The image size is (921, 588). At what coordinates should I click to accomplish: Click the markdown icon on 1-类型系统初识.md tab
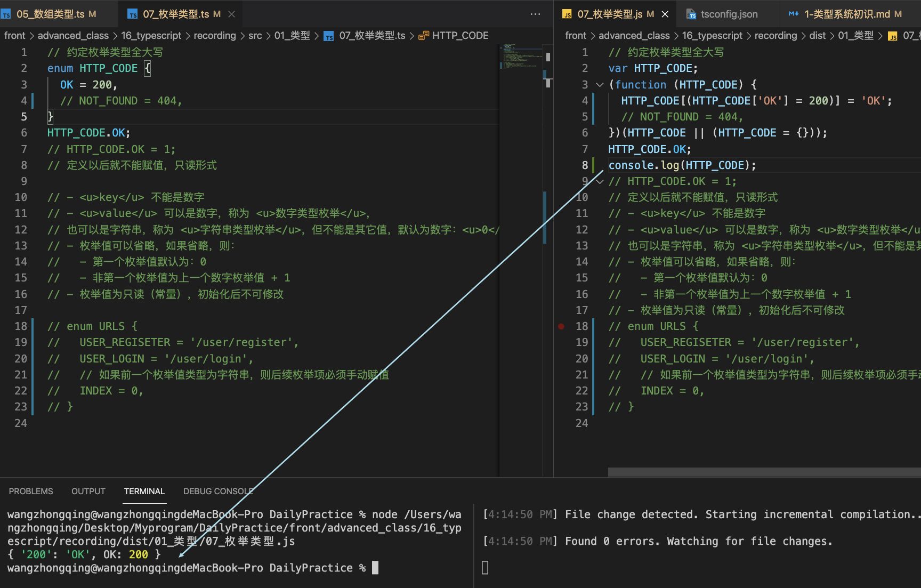click(x=793, y=14)
